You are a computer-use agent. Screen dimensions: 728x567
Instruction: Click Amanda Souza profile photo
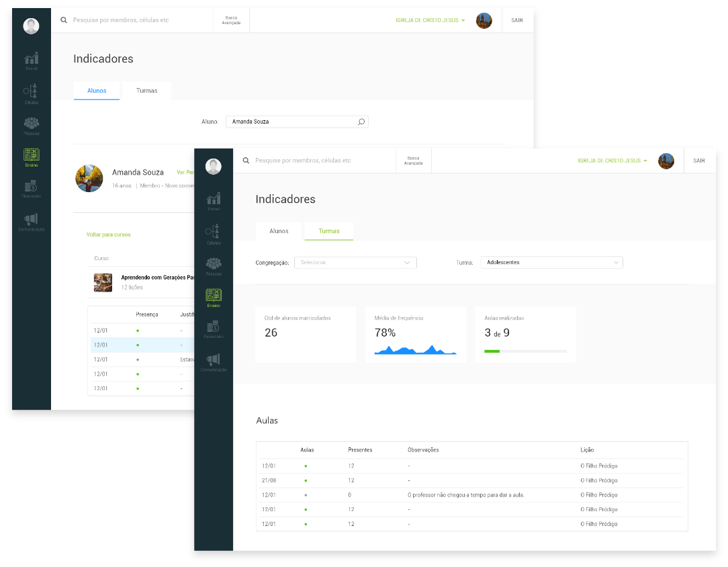click(89, 178)
